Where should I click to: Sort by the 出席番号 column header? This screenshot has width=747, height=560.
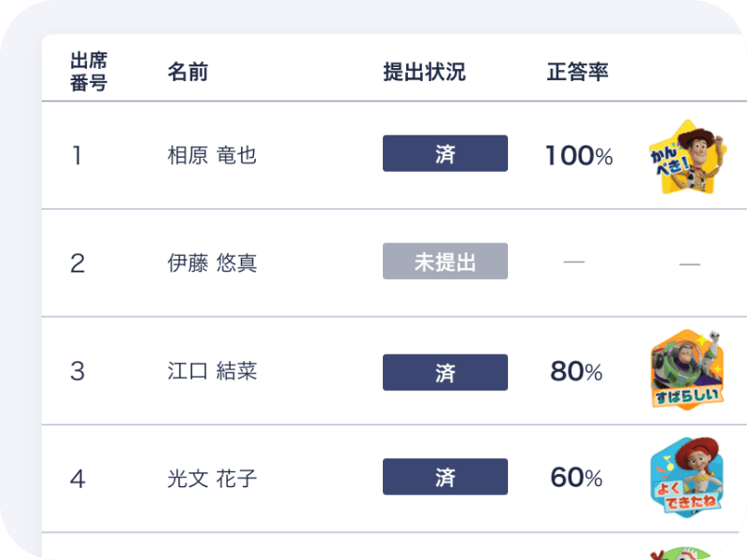pos(89,72)
